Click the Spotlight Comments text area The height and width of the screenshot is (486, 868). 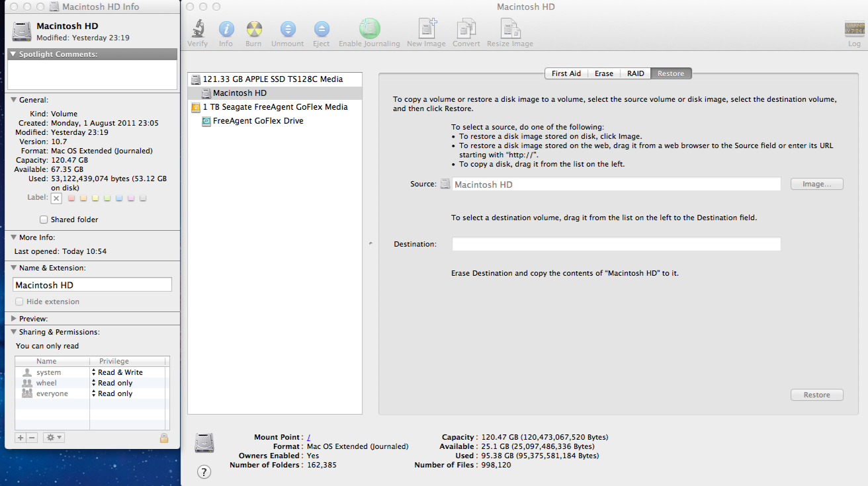pyautogui.click(x=93, y=75)
